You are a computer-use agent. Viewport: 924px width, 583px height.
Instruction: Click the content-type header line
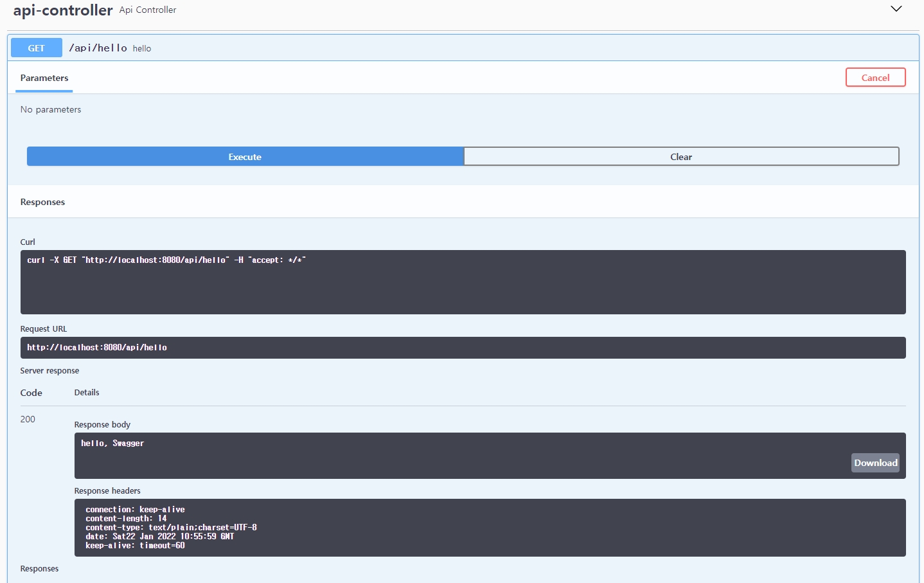tap(171, 528)
